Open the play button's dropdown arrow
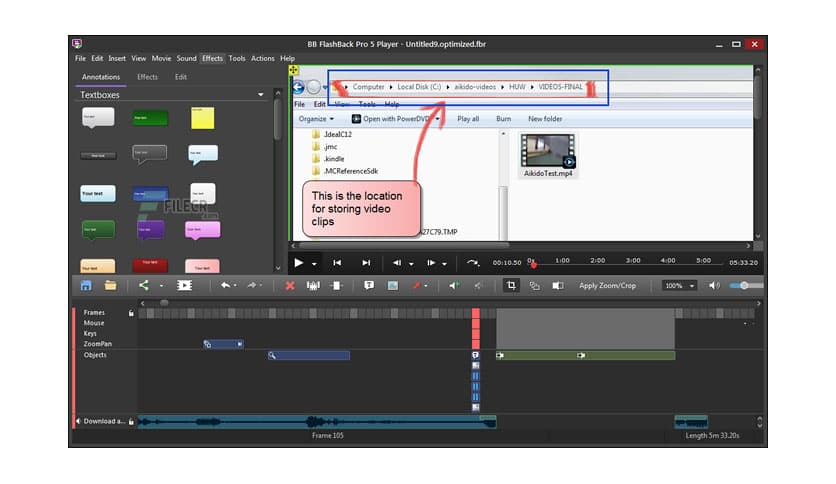The image size is (836, 484). pyautogui.click(x=315, y=263)
